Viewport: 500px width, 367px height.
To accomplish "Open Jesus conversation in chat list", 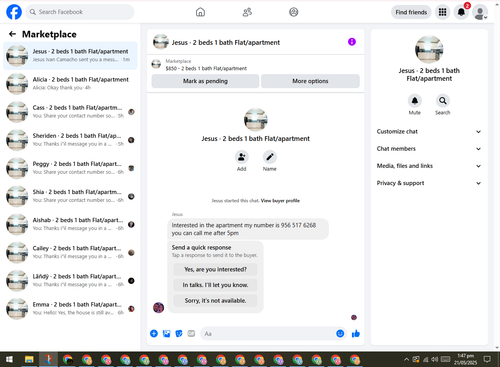I will (70, 55).
